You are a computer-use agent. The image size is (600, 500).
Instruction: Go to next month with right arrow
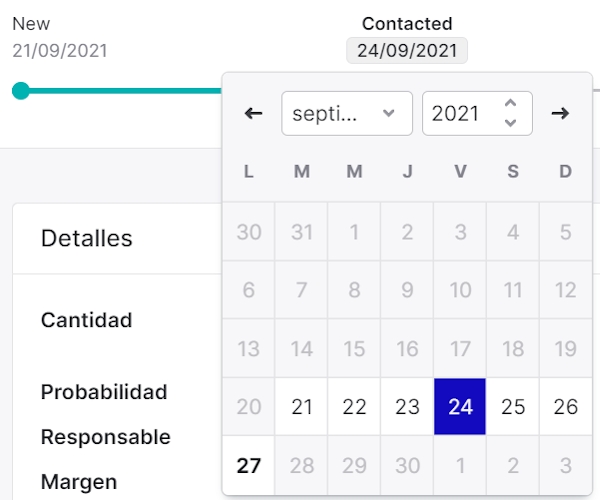coord(561,114)
